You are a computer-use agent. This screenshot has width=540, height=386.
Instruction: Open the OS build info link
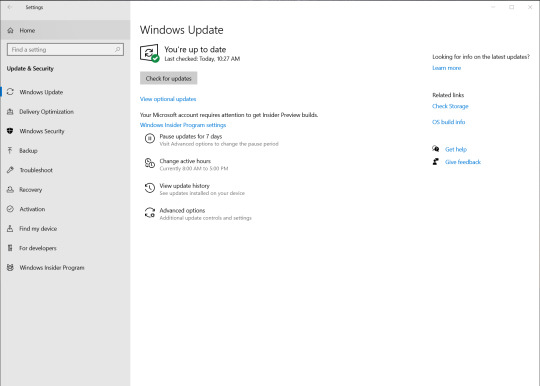(x=448, y=122)
